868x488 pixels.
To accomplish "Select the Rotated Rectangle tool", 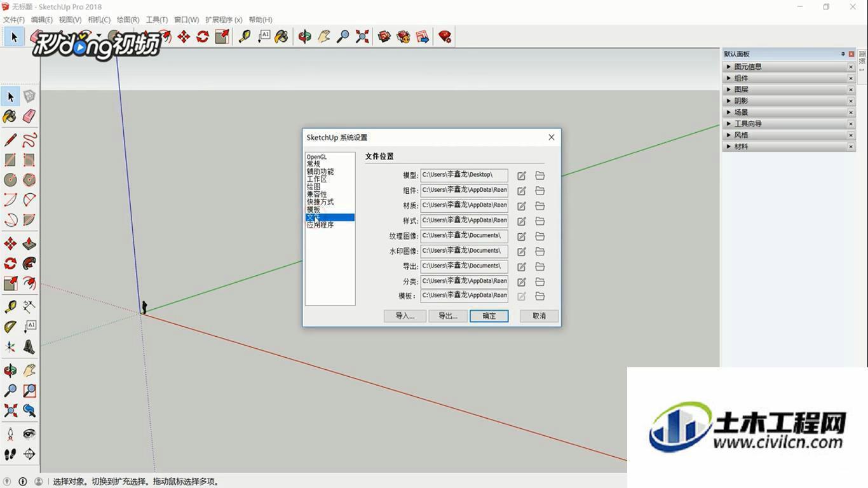I will pos(29,160).
